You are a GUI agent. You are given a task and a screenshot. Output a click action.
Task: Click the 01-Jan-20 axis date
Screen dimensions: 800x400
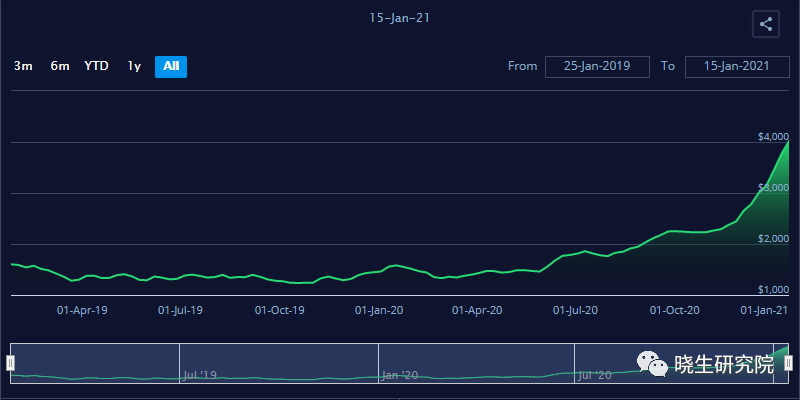pyautogui.click(x=379, y=310)
